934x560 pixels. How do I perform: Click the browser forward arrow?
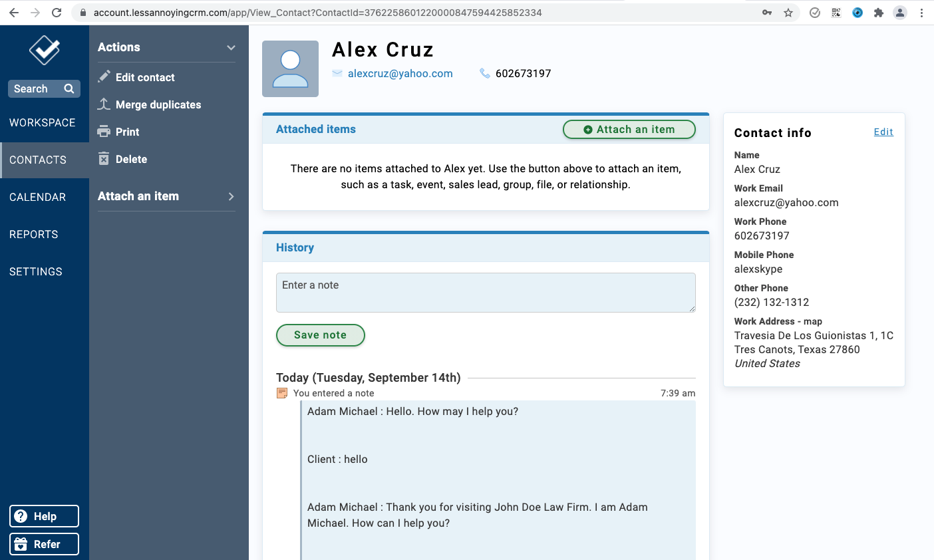coord(35,13)
